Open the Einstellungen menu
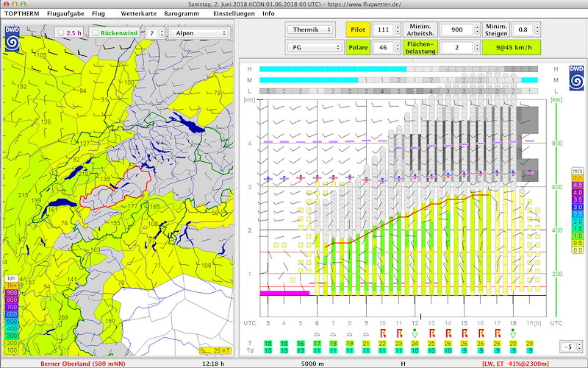 tap(234, 13)
